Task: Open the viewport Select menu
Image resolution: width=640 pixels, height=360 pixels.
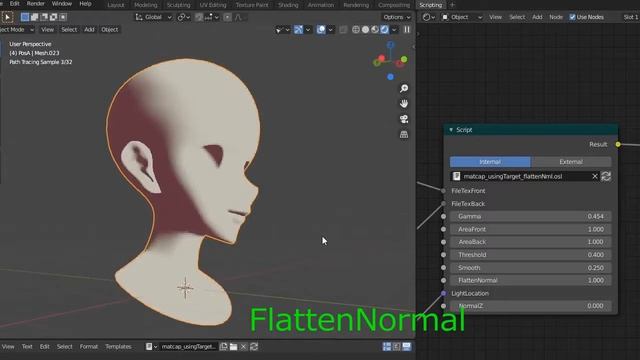Action: coord(69,30)
